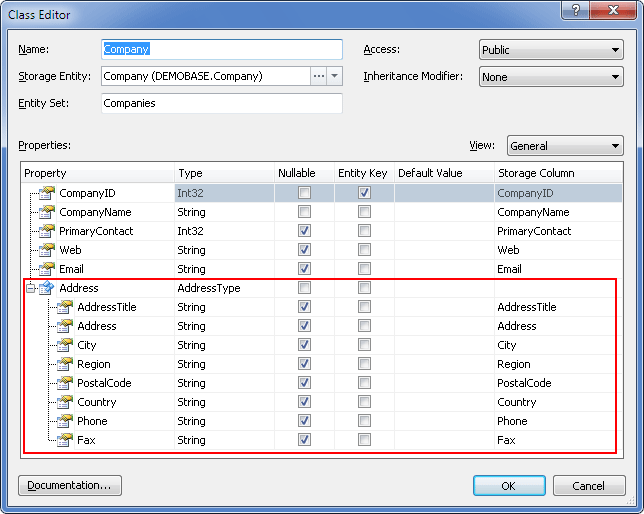This screenshot has height=514, width=644.
Task: Select the PrimaryContact property name
Action: (x=96, y=231)
